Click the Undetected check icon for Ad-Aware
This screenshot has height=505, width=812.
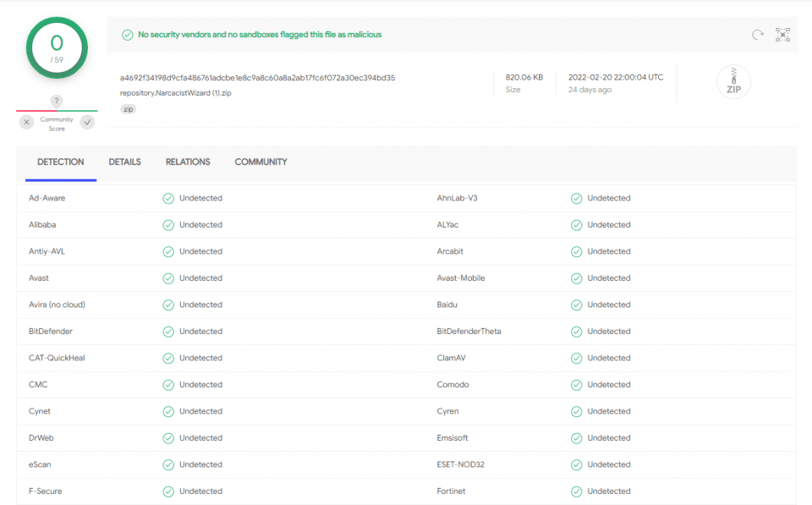(x=168, y=199)
